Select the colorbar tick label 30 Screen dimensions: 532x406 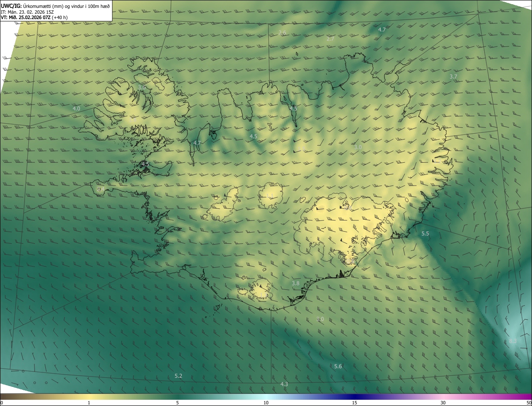(443, 403)
